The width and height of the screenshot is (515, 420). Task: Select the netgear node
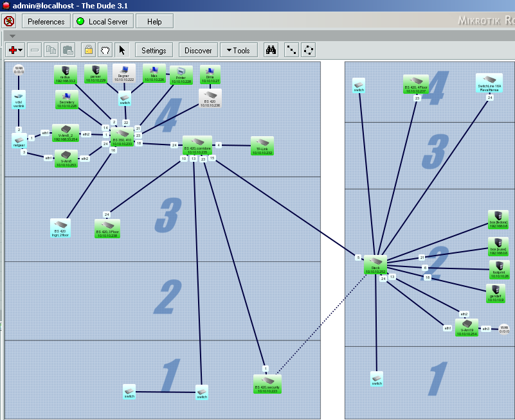[x=19, y=141]
